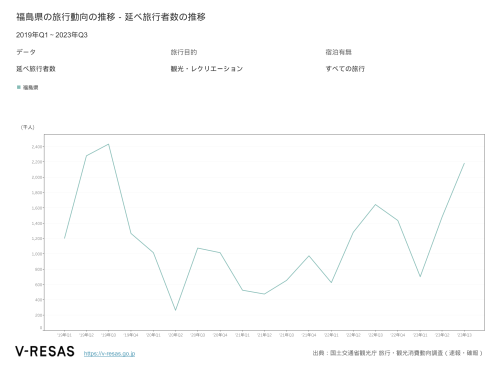Image resolution: width=500 pixels, height=375 pixels.
Task: Open the v-resas.go.jp link
Action: [x=109, y=353]
